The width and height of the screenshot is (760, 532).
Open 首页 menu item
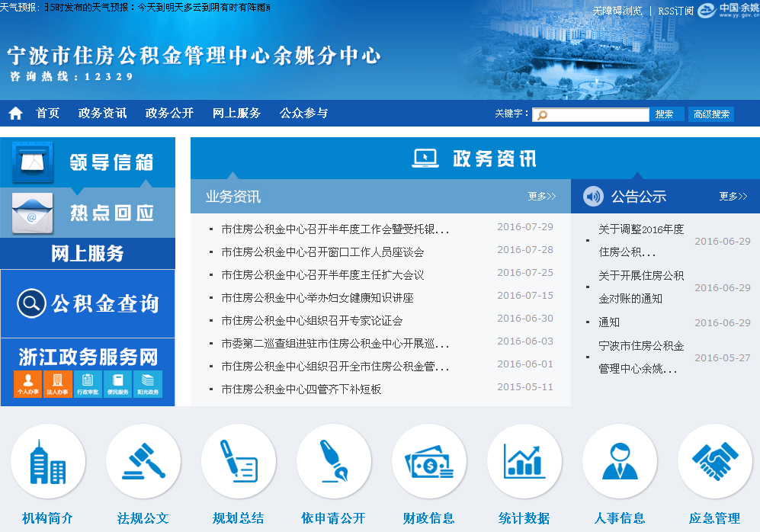[47, 114]
